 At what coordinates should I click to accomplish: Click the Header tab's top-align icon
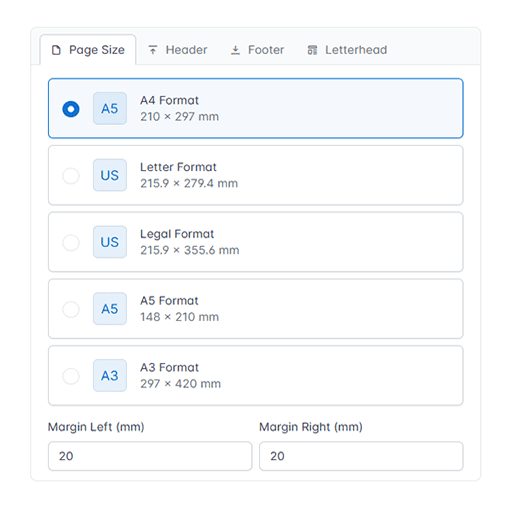click(x=153, y=50)
